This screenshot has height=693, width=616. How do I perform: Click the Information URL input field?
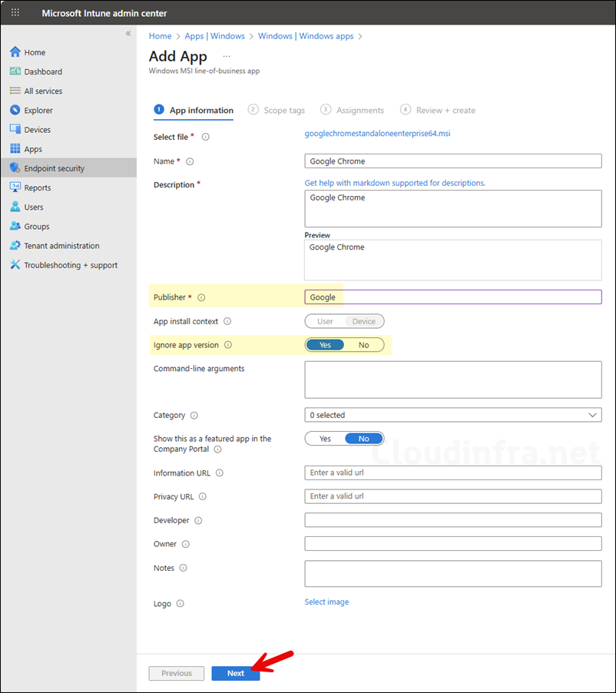tap(453, 472)
